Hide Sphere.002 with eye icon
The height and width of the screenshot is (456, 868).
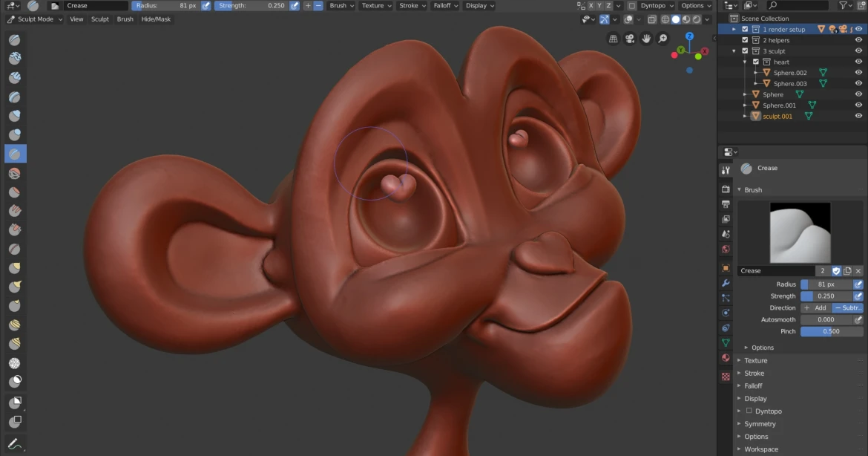tap(858, 73)
